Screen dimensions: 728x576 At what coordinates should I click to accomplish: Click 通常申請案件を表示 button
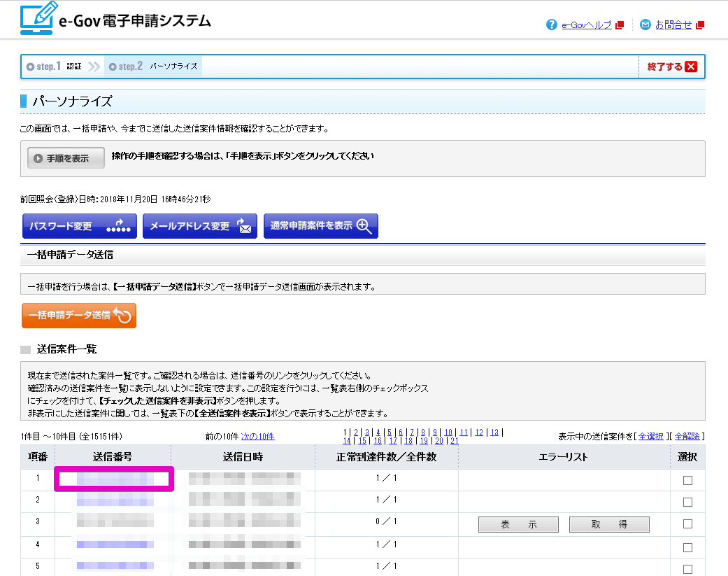coord(321,226)
